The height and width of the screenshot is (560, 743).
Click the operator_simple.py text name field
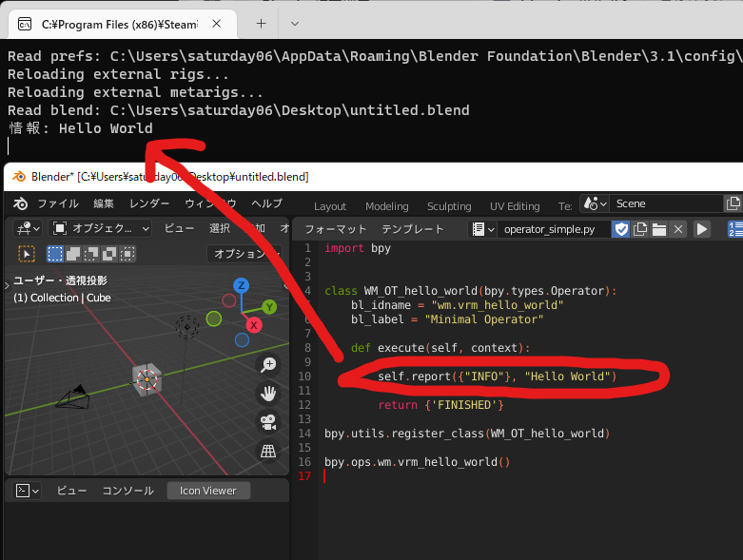[x=554, y=229]
